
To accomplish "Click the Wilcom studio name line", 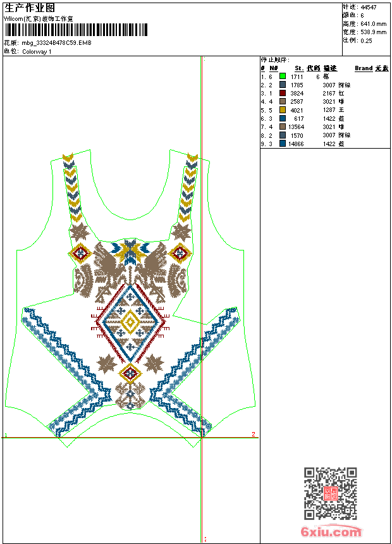I will tap(39, 19).
